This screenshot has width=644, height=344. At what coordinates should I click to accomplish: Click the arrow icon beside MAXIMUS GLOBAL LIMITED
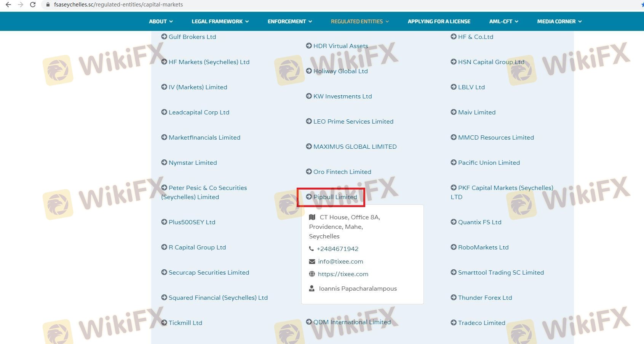pyautogui.click(x=309, y=146)
